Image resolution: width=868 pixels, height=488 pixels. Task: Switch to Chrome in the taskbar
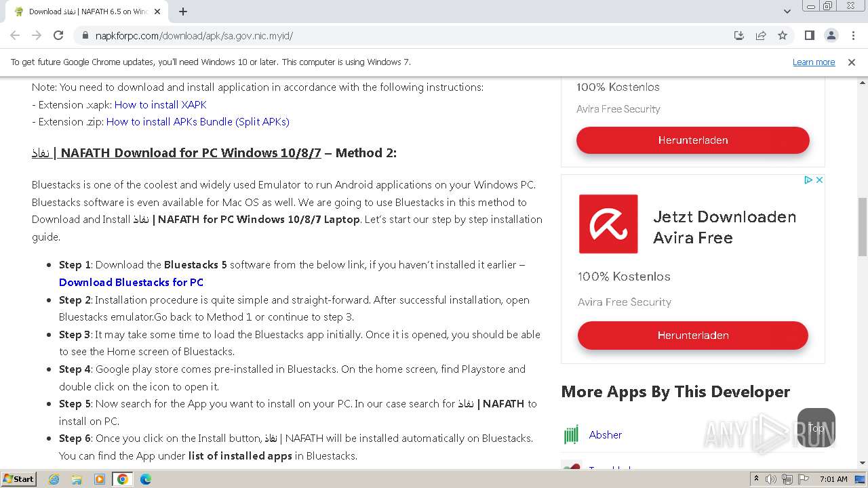tap(123, 479)
